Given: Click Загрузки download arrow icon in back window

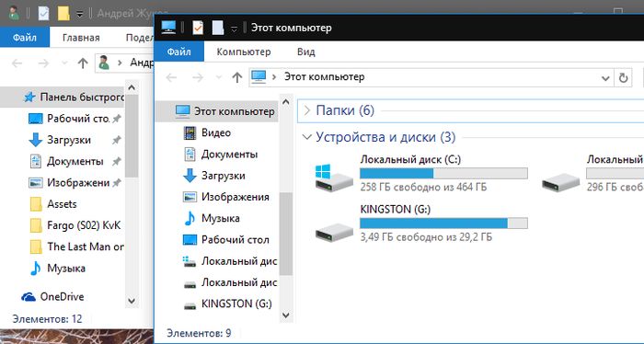Looking at the screenshot, I should tap(36, 140).
